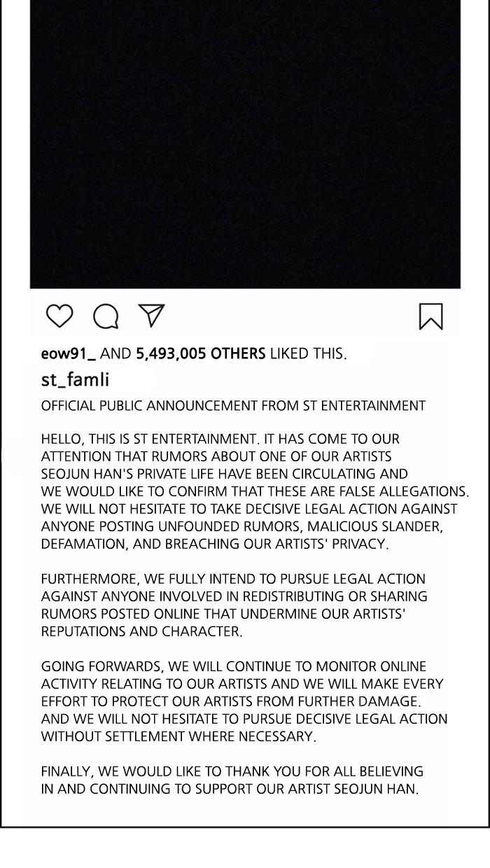Viewport: 490px width, 868px height.
Task: Click the line starting with 'Finally'
Action: tap(232, 771)
